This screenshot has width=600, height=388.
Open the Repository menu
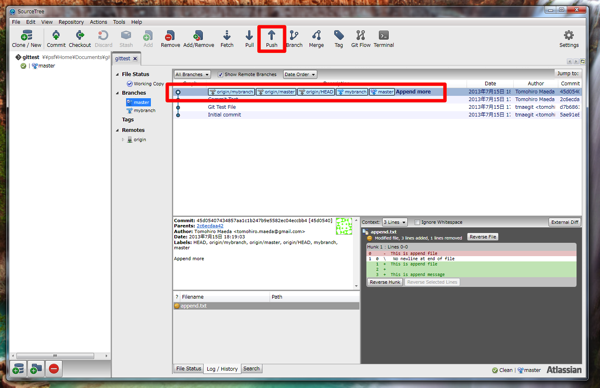(x=71, y=22)
